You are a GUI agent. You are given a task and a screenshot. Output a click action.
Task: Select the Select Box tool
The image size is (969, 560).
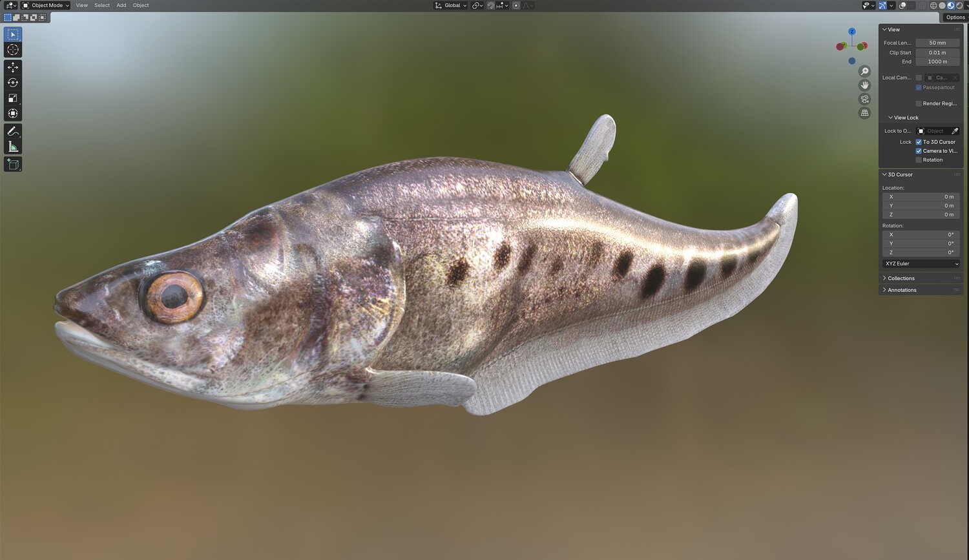[13, 34]
